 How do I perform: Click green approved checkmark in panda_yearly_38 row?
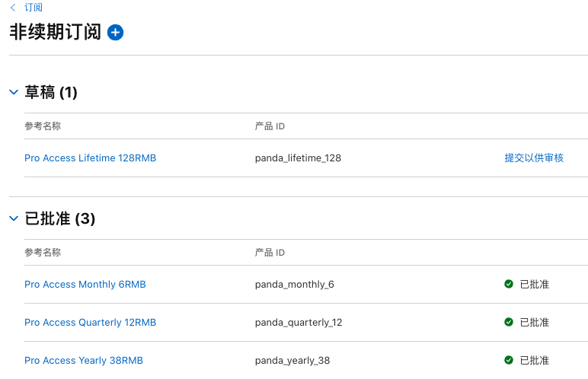[x=508, y=361]
